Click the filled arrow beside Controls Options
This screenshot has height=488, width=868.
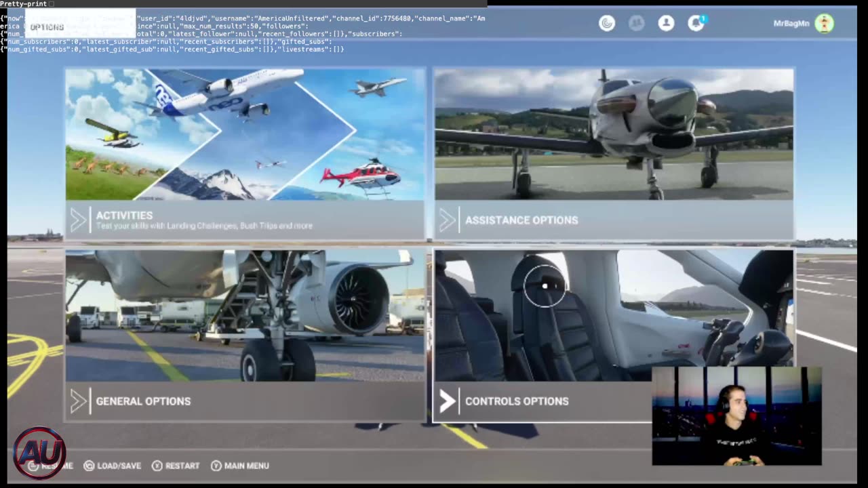tap(448, 401)
